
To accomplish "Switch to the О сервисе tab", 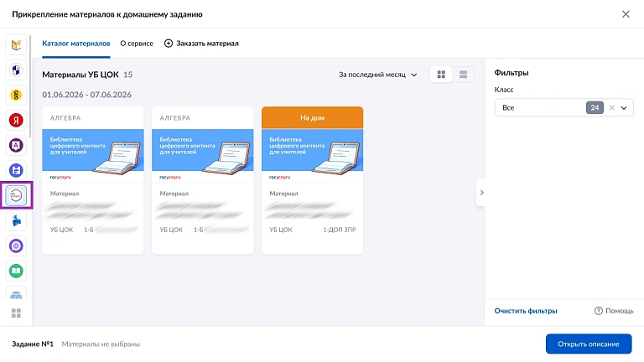I will (x=137, y=44).
